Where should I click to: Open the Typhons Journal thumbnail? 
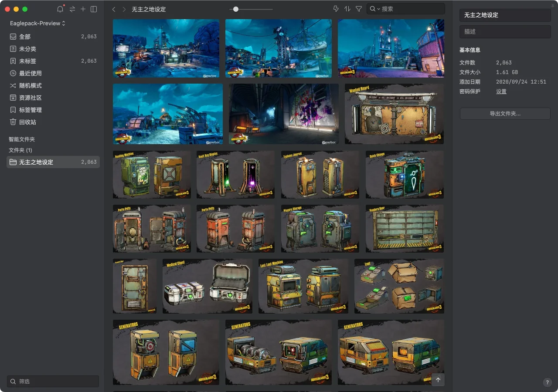tap(320, 175)
